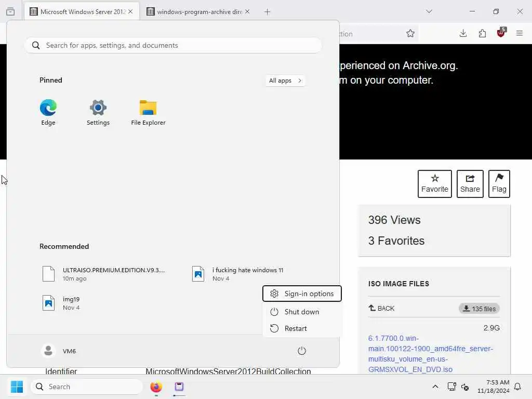Click the All apps button
The image size is (532, 399).
285,81
